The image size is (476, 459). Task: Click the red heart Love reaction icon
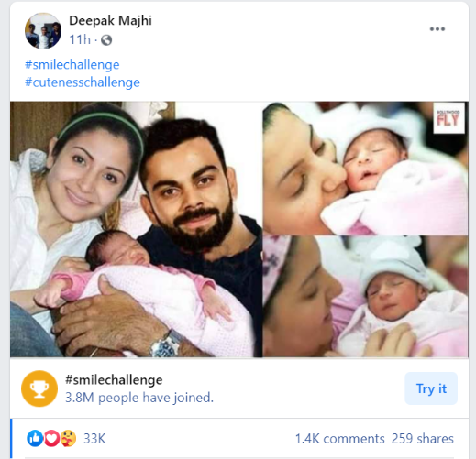[51, 439]
